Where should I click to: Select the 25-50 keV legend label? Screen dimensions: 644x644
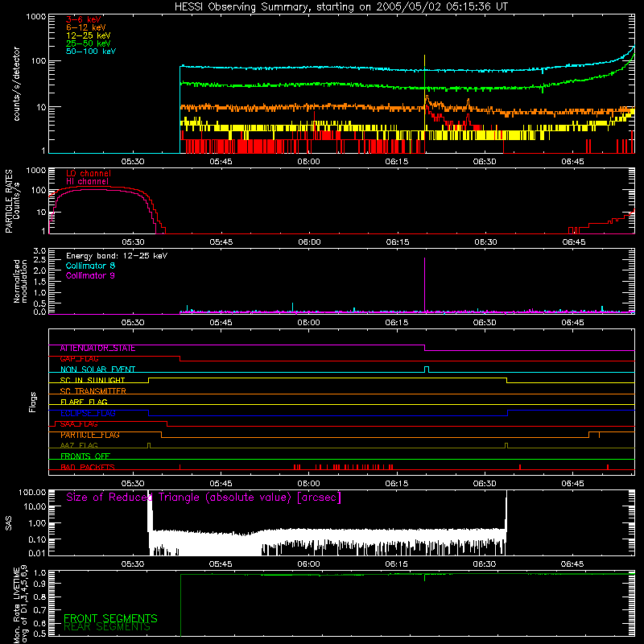pos(89,43)
